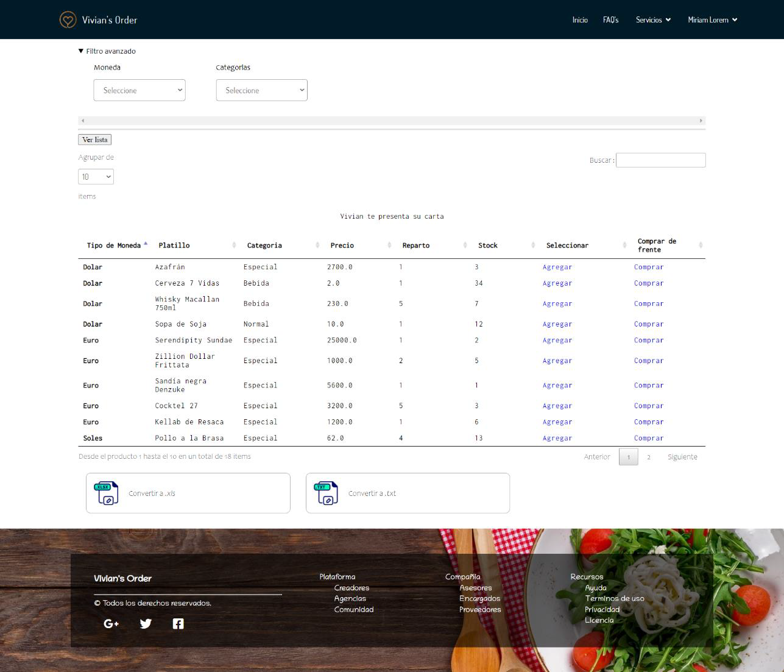Sort the table by the Stock column
Screen dimensions: 784x672
[488, 246]
